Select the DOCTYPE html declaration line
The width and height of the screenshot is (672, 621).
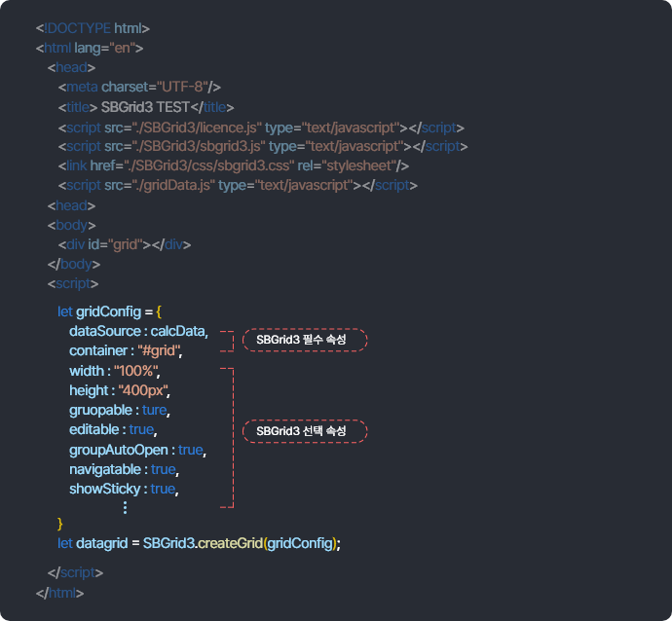pos(93,28)
